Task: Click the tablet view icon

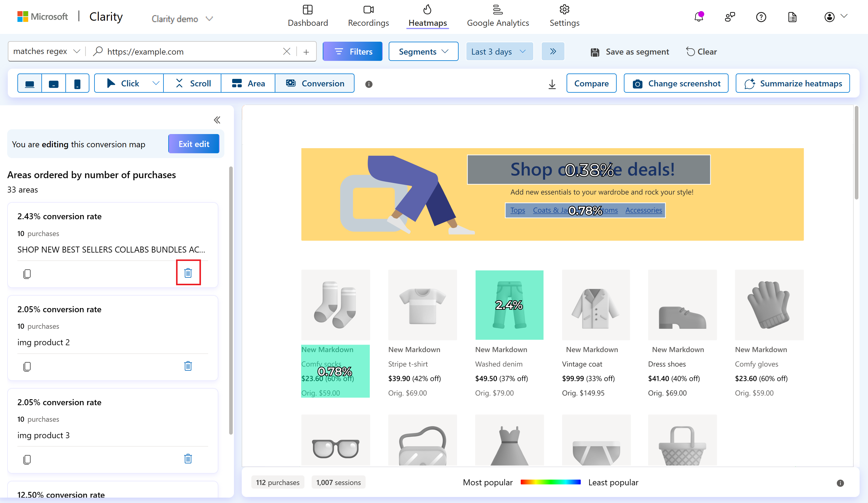Action: (53, 83)
